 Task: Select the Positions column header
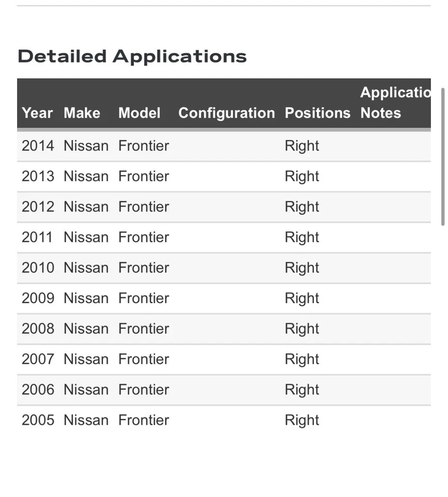(317, 113)
